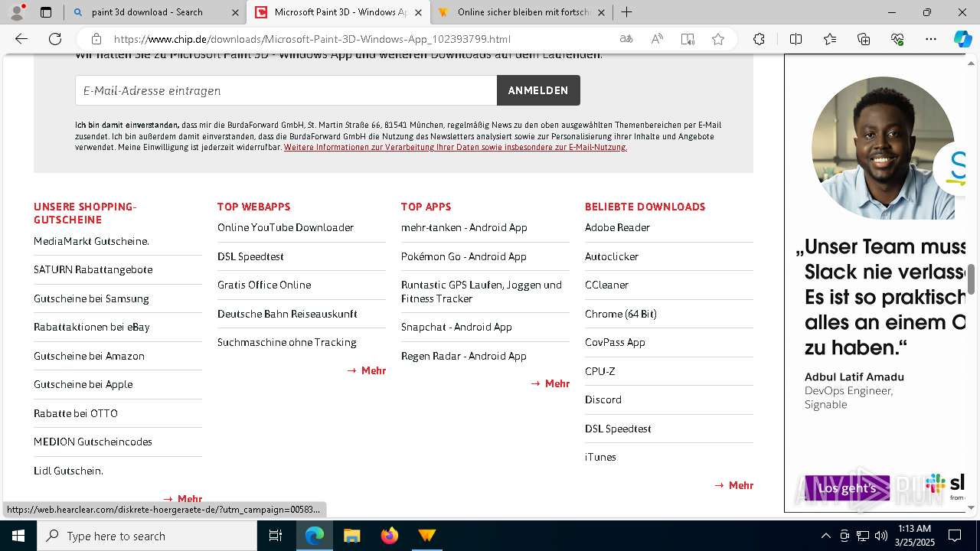Open Suchmaschine ohne Tracking link

pyautogui.click(x=287, y=342)
